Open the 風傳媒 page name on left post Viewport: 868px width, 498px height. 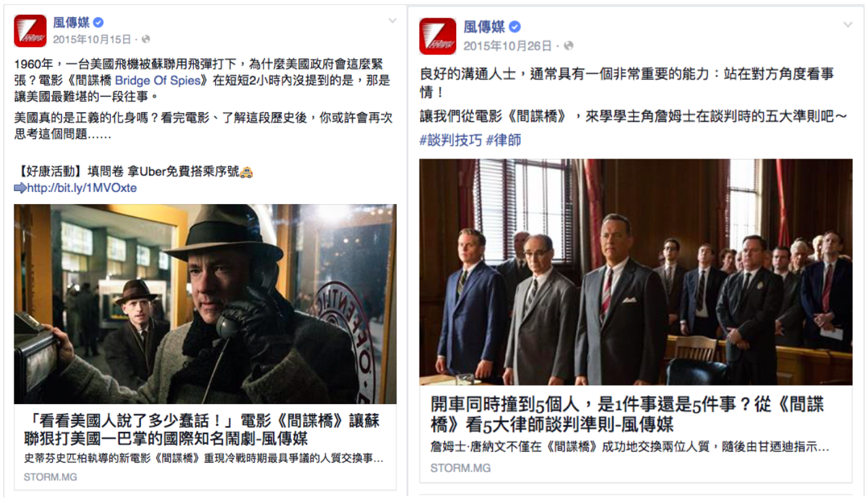(x=71, y=24)
